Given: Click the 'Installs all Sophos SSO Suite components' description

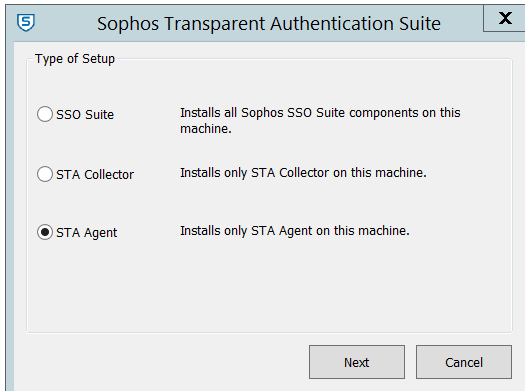Looking at the screenshot, I should click(320, 121).
